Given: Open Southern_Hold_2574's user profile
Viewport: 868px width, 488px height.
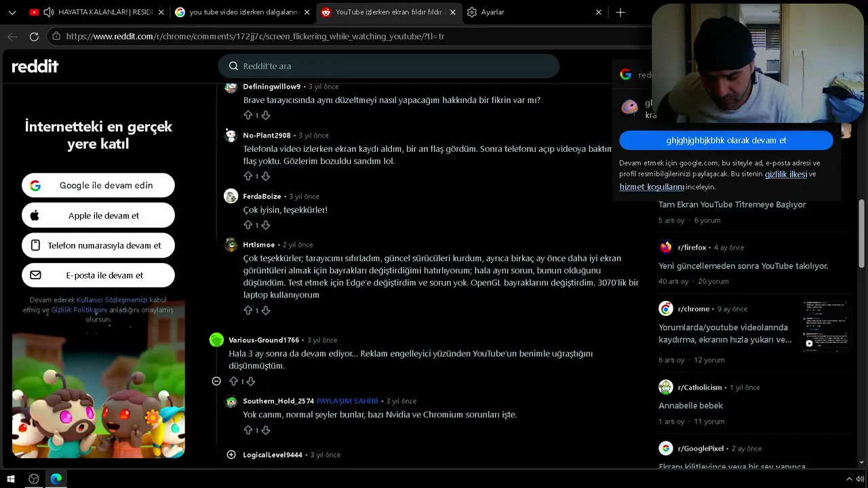Looking at the screenshot, I should pos(279,401).
